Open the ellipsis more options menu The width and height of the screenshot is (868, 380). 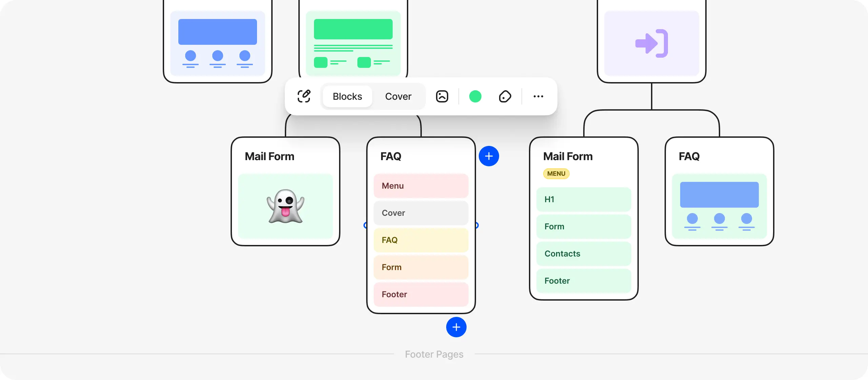click(x=538, y=97)
